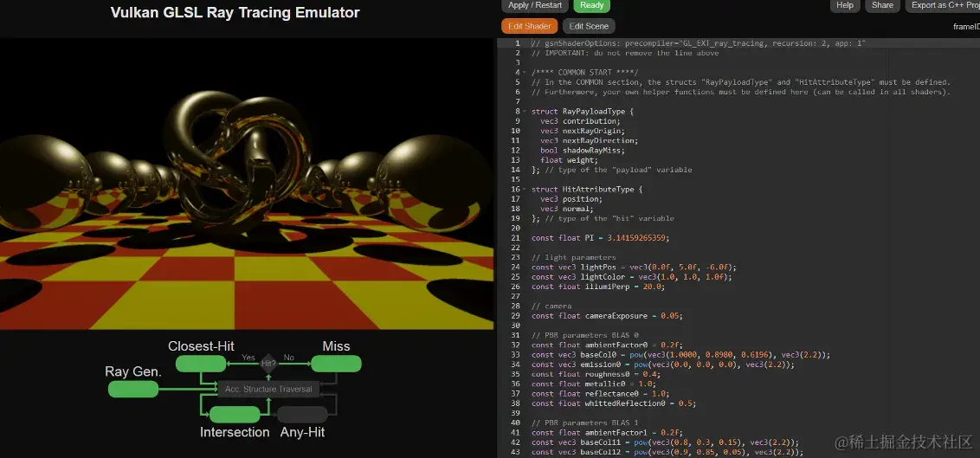Click the 'vec3 nextRayDirection;' code line

[x=590, y=140]
